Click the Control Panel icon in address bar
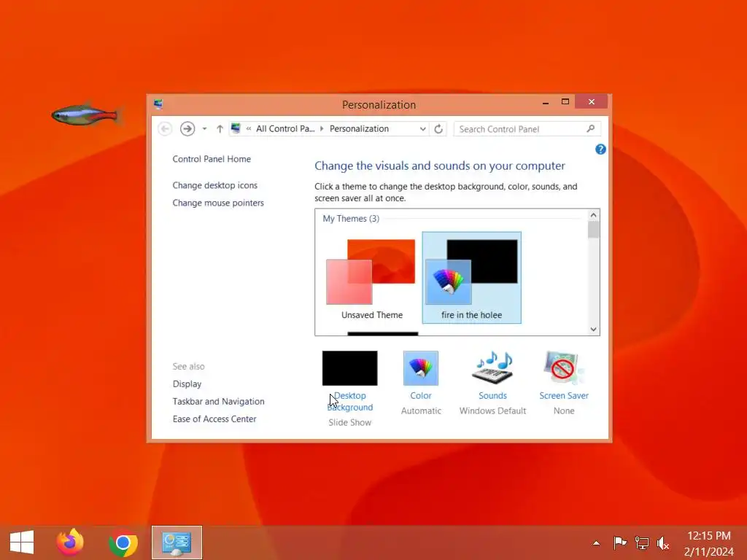This screenshot has width=747, height=560. coord(236,128)
